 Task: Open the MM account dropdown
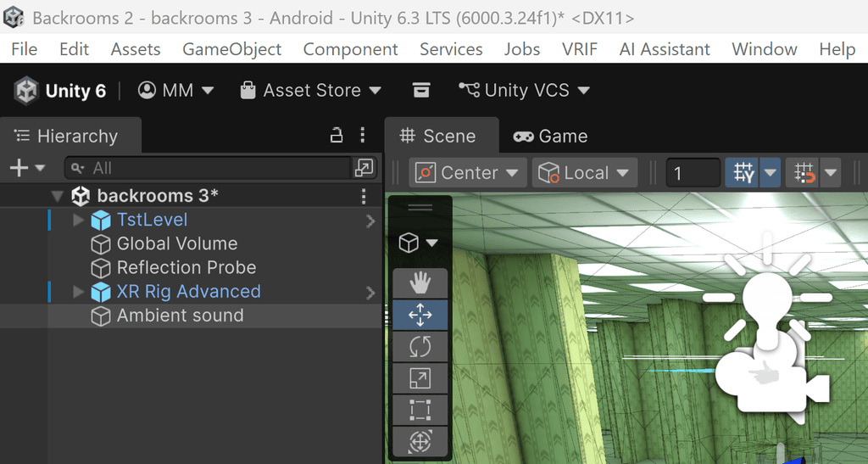coord(175,90)
